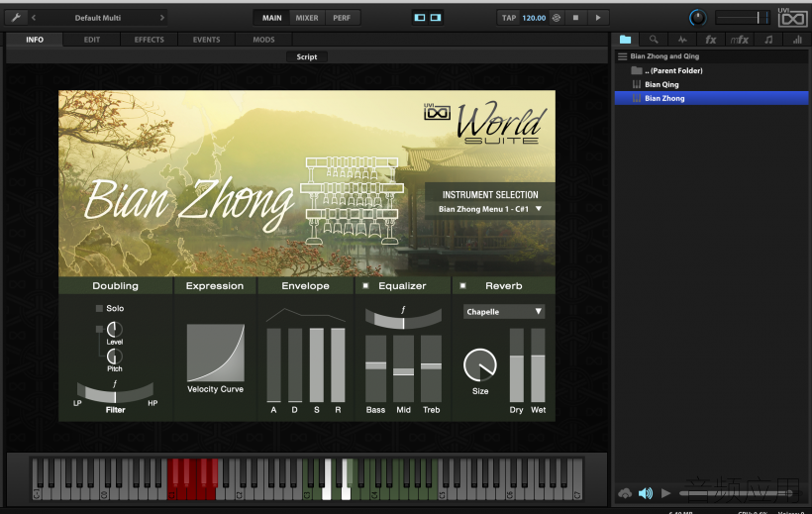Click the TAP tempo button

509,18
